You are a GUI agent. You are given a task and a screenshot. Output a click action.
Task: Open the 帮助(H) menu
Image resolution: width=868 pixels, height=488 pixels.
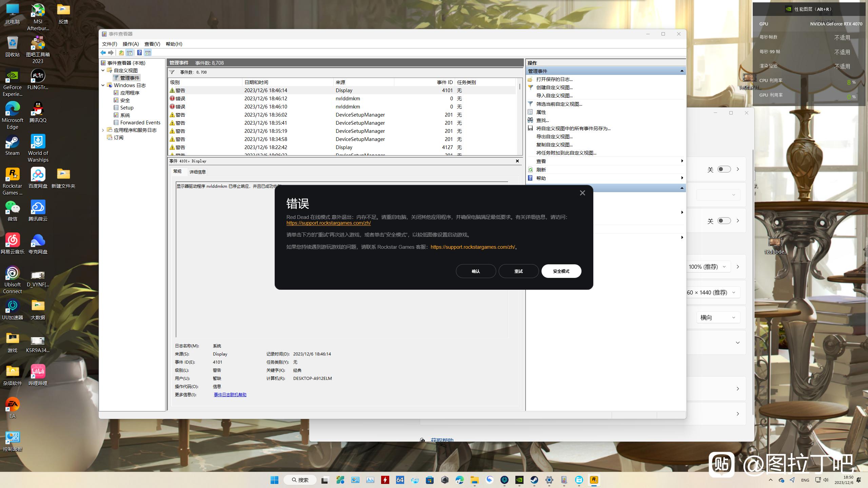[174, 44]
